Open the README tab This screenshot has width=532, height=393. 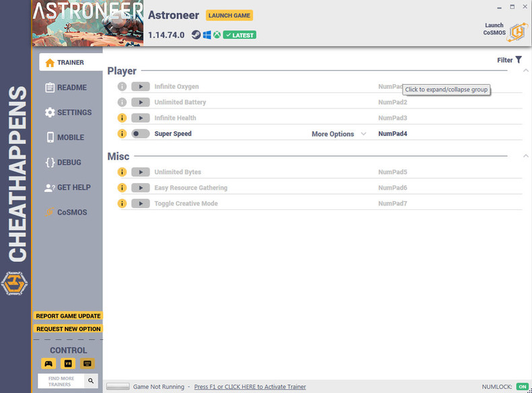[x=67, y=87]
